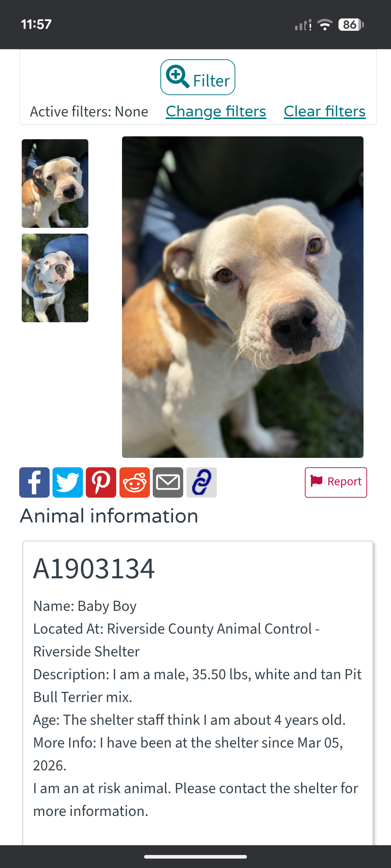Select the first dog photo thumbnail
The height and width of the screenshot is (868, 391).
(x=55, y=183)
